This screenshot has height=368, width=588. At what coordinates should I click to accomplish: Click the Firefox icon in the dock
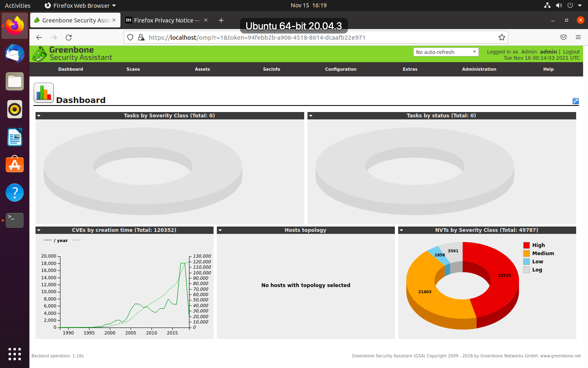tap(15, 26)
